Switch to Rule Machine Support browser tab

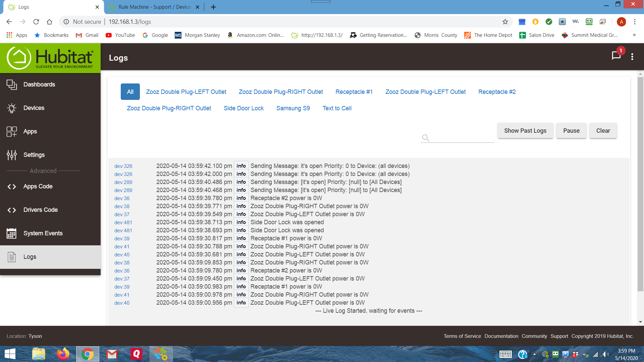point(154,7)
